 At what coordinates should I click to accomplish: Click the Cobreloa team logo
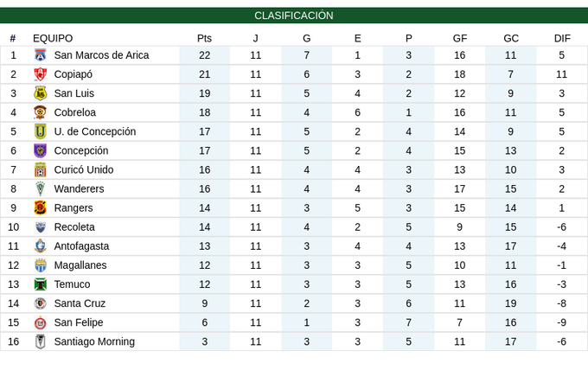pos(40,112)
